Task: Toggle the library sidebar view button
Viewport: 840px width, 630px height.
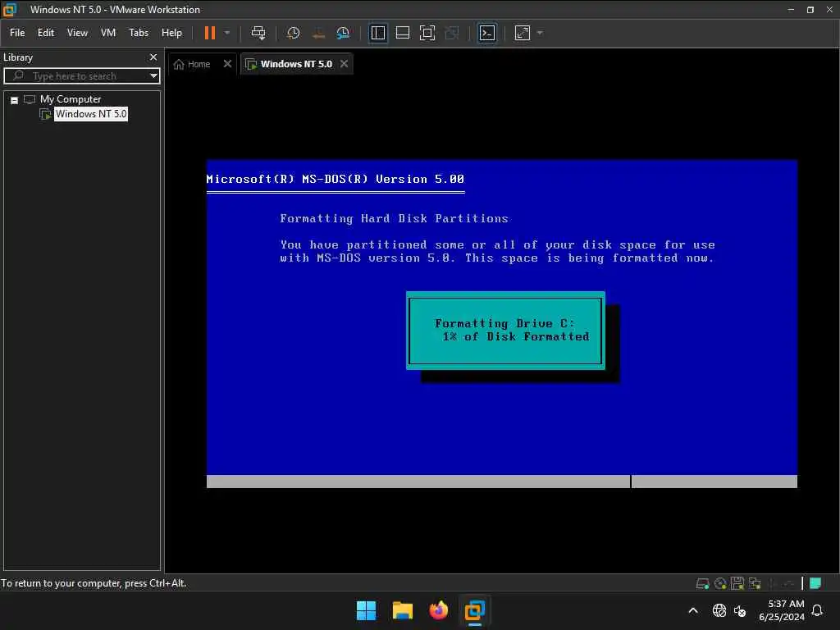Action: pyautogui.click(x=378, y=33)
